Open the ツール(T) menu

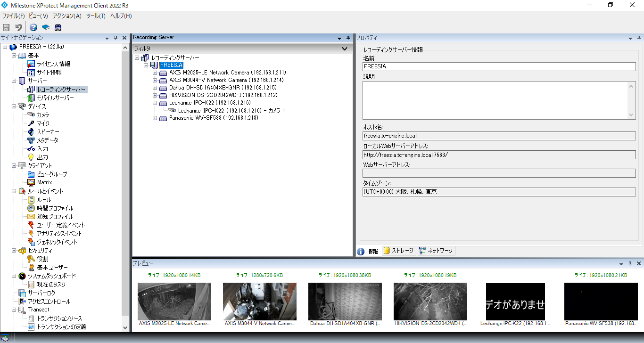tap(96, 16)
